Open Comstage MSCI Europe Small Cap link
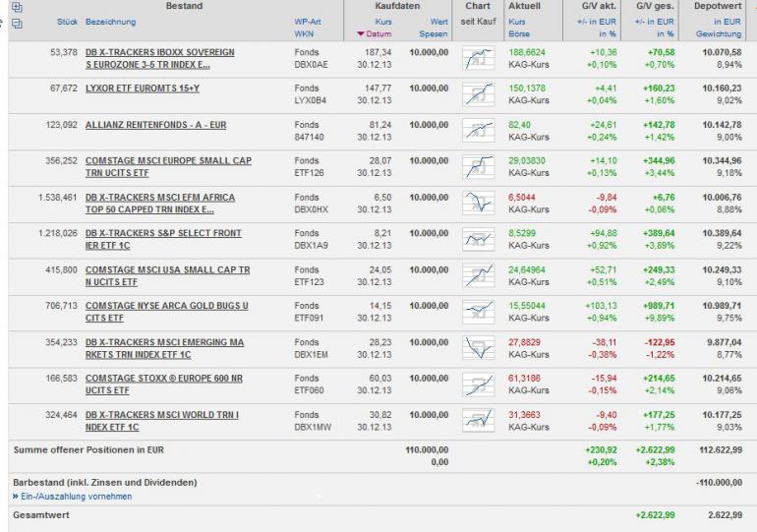This screenshot has height=532, width=757. coord(168,166)
